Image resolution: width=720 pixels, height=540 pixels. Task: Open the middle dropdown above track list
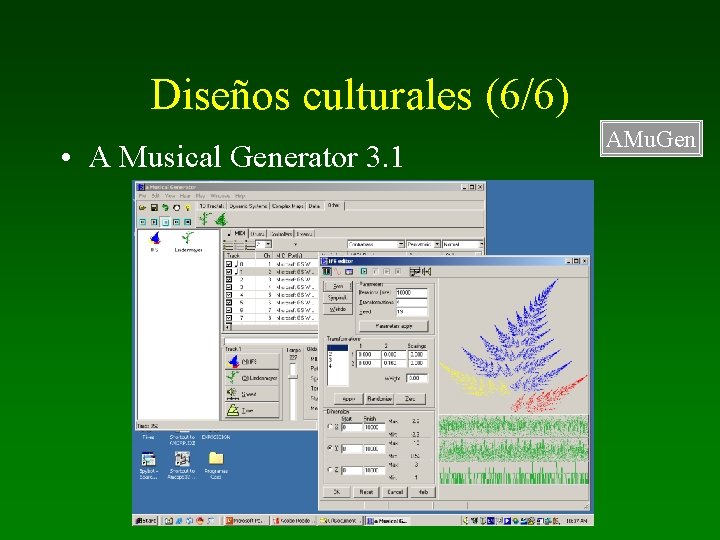(423, 244)
